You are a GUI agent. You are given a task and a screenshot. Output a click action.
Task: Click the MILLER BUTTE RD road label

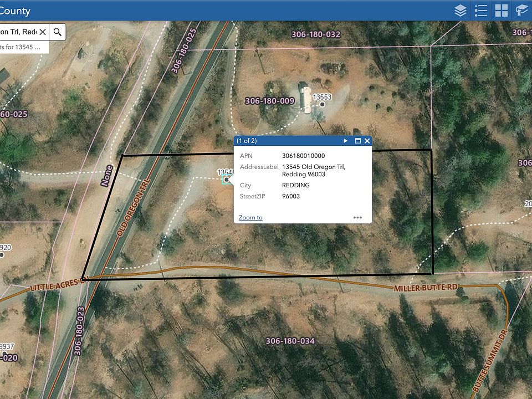[x=426, y=288]
